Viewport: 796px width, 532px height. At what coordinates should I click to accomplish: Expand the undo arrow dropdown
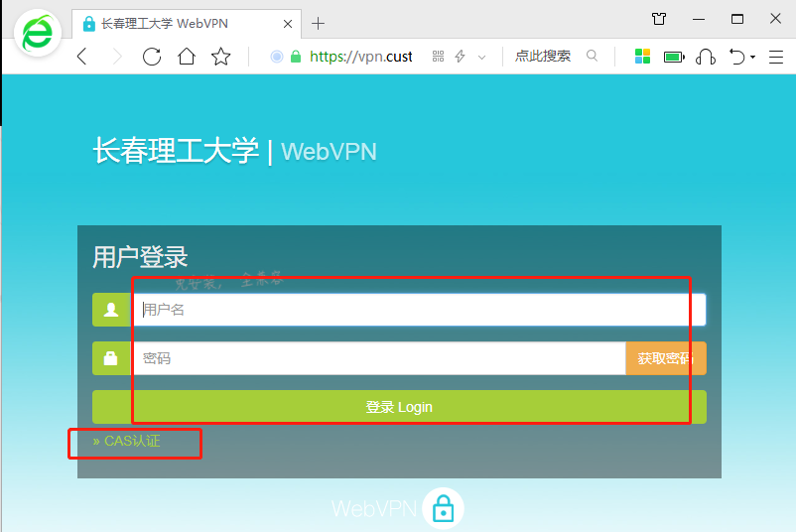click(x=753, y=57)
